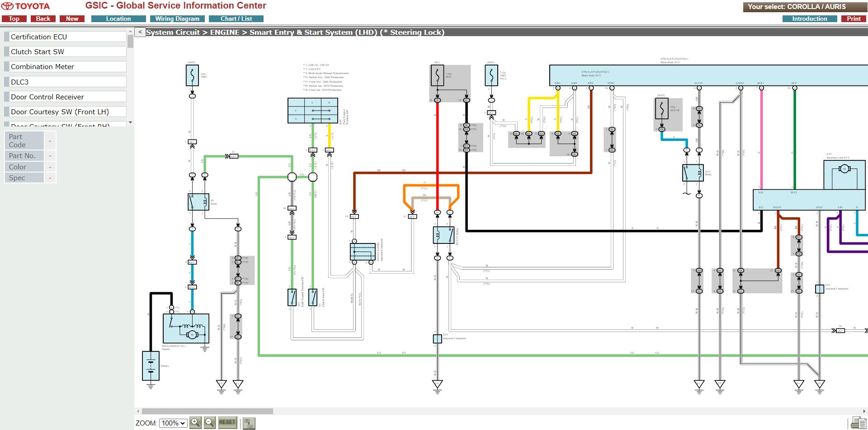Click the Toyota logo
The image size is (868, 430).
point(26,6)
